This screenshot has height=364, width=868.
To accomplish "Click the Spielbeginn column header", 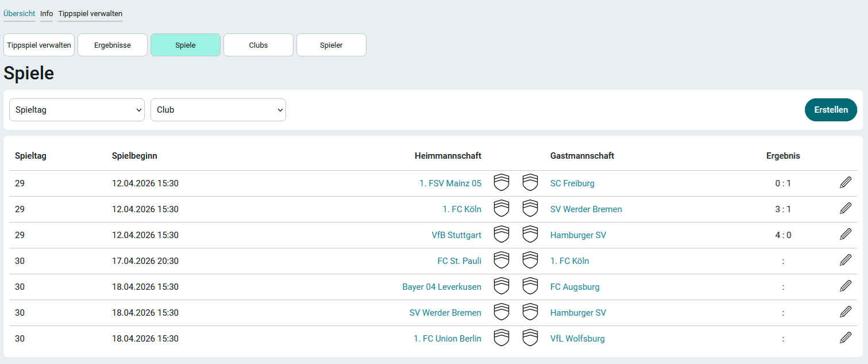I will pos(134,156).
